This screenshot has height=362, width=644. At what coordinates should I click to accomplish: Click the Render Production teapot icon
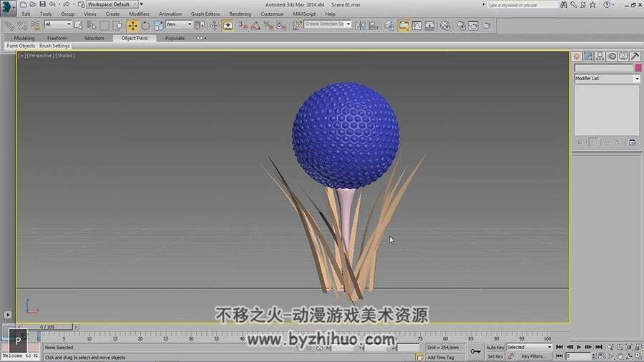tap(487, 26)
